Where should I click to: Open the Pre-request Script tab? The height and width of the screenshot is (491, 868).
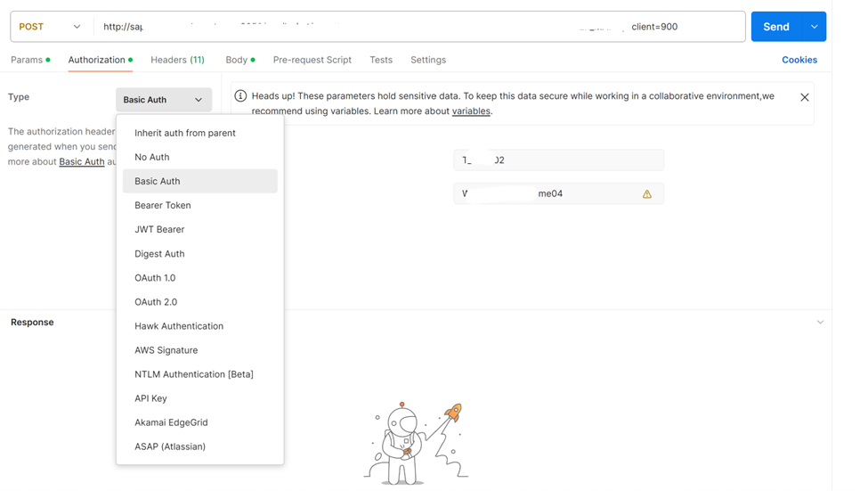coord(312,60)
